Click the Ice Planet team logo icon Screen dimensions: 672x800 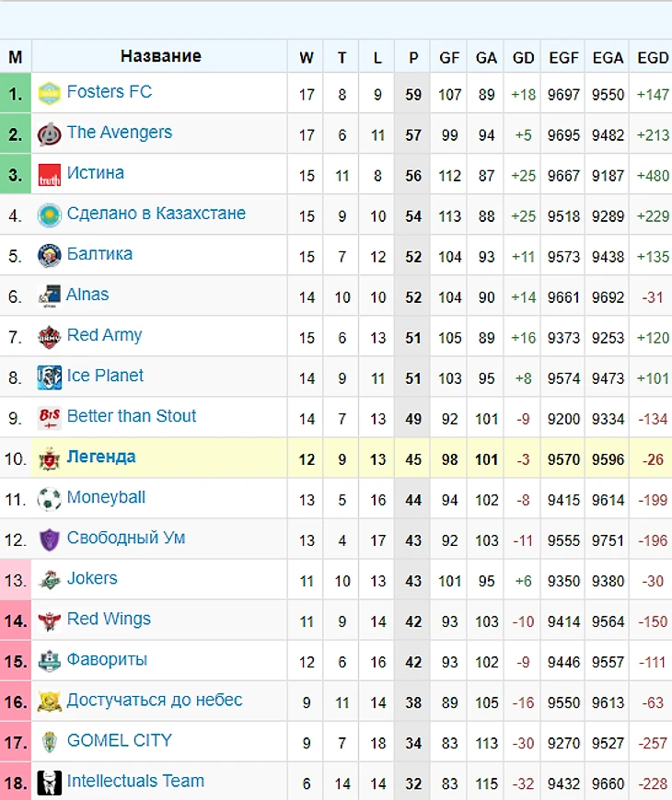coord(49,377)
